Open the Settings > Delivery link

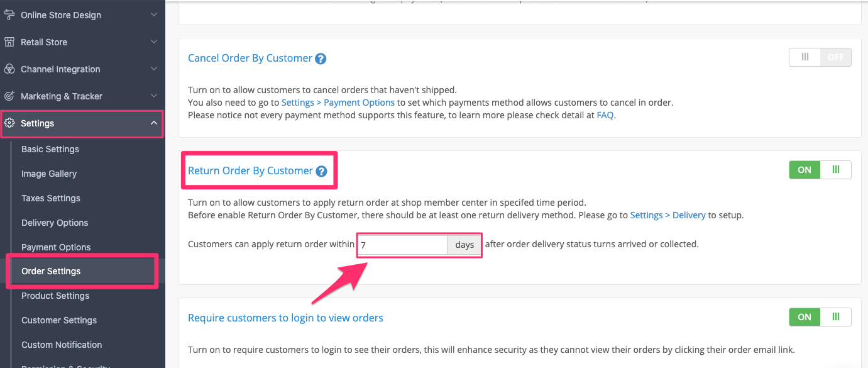click(x=667, y=215)
